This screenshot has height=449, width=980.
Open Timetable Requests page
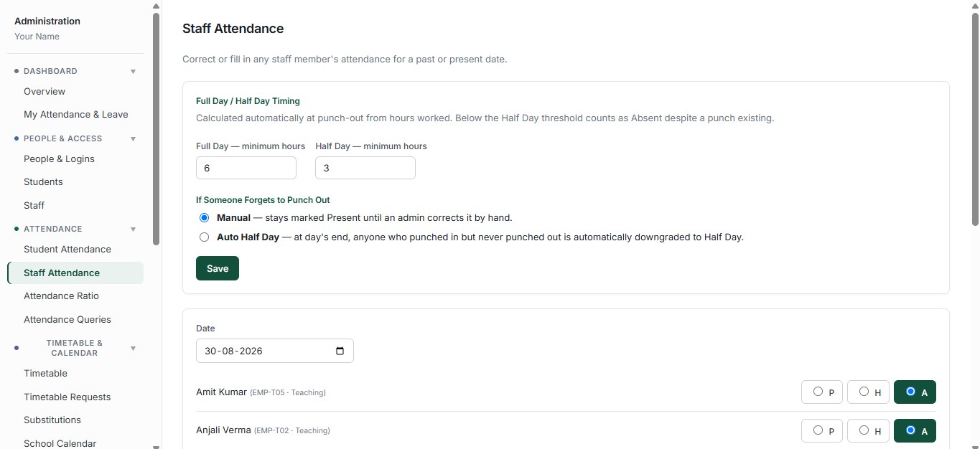[x=67, y=397]
